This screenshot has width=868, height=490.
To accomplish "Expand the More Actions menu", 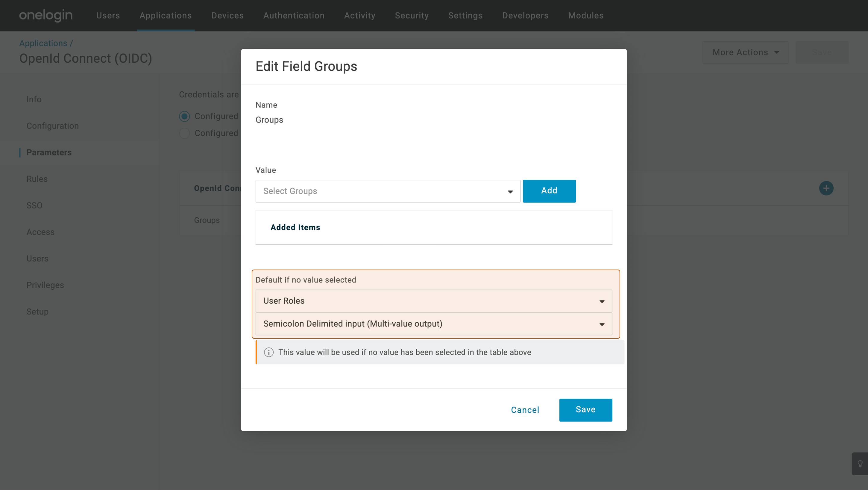I will coord(745,52).
